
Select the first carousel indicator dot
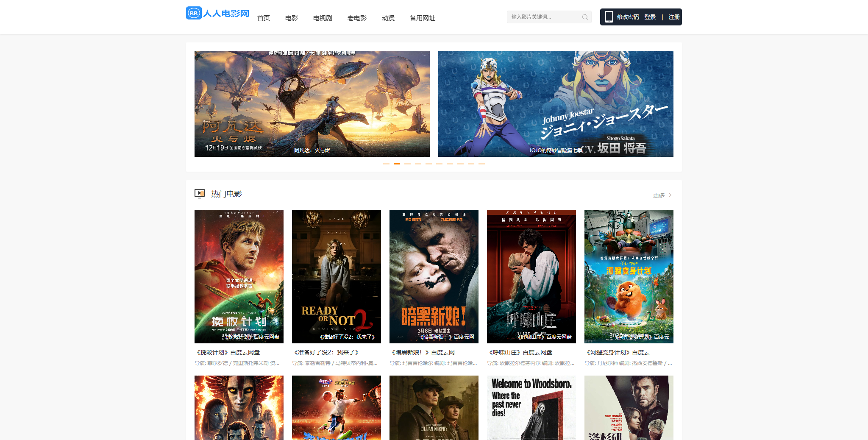pos(386,164)
